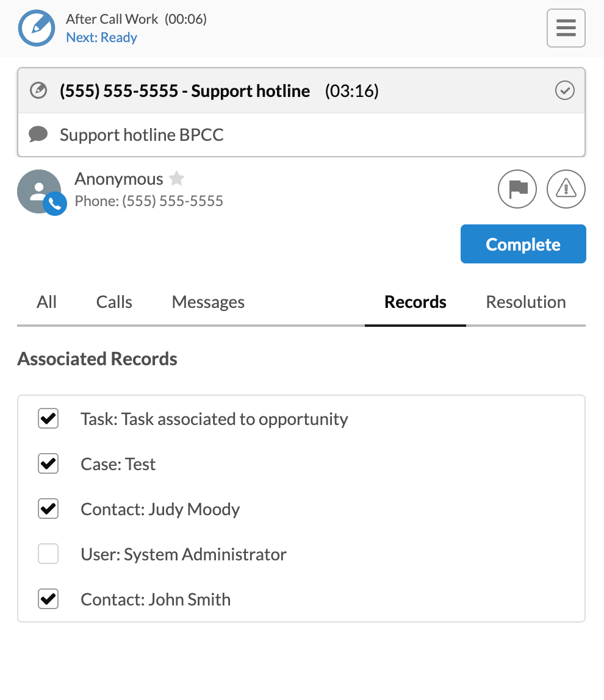Select the Messages tab

[x=208, y=302]
